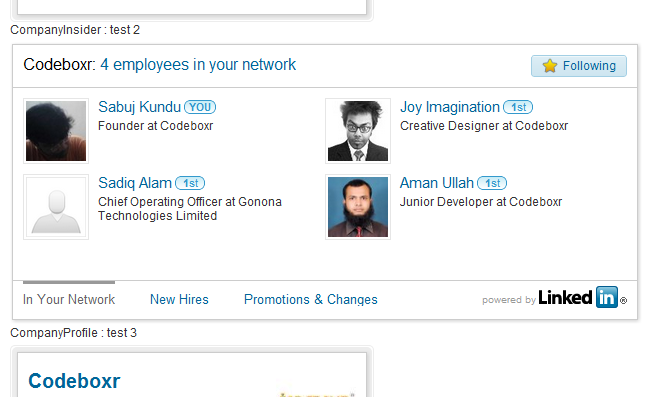Open the Joy Imagination name link
The height and width of the screenshot is (397, 653).
[450, 107]
